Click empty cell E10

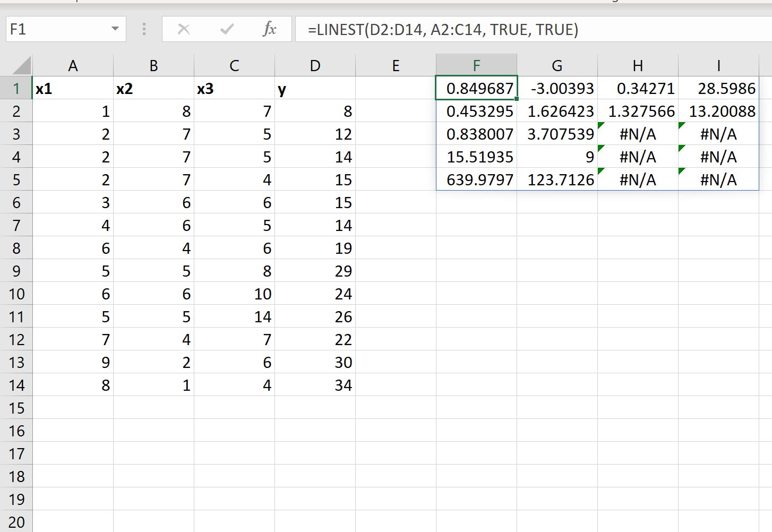(x=395, y=294)
